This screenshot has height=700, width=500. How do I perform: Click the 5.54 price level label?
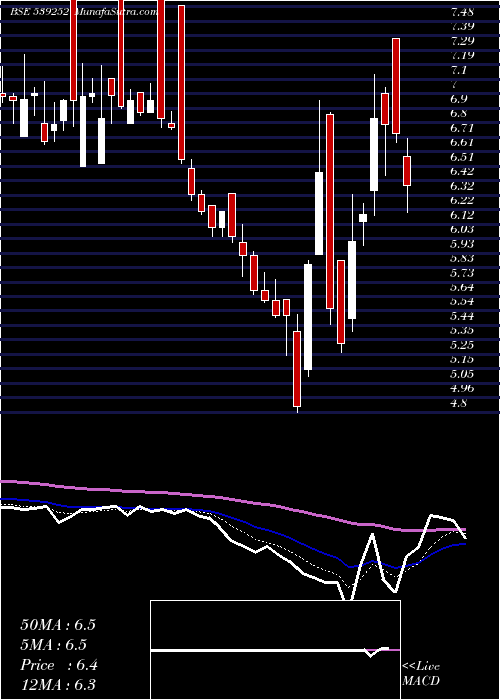tap(462, 302)
